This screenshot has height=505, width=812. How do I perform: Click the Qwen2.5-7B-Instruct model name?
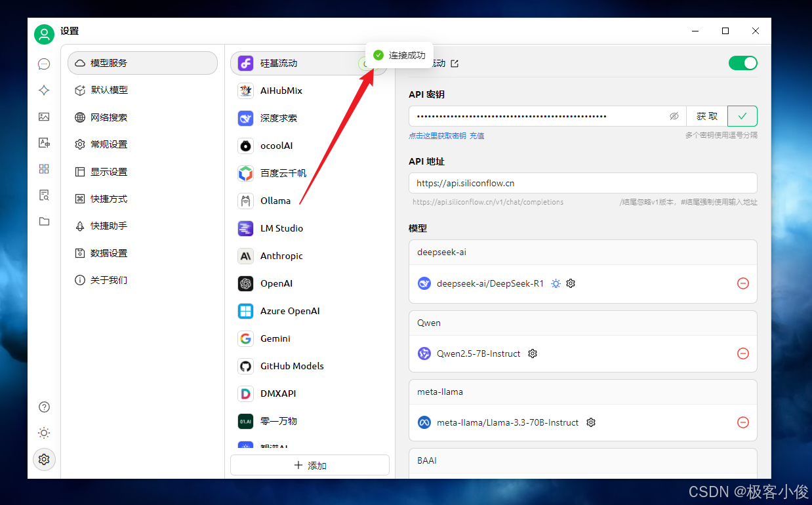point(479,353)
